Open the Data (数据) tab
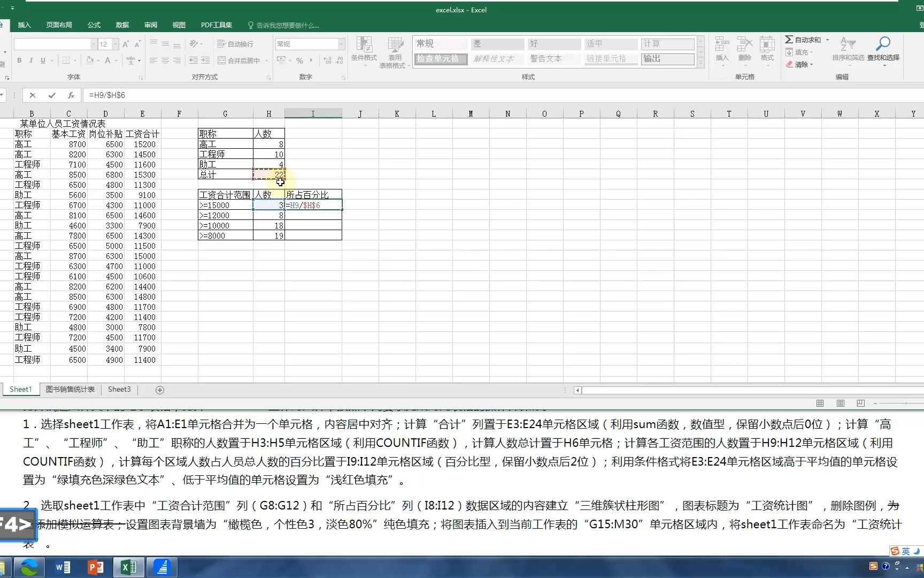This screenshot has width=924, height=578. tap(122, 25)
